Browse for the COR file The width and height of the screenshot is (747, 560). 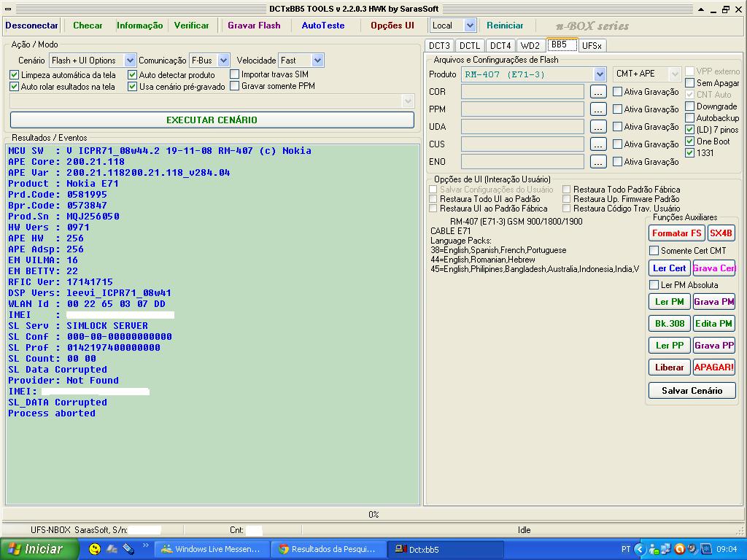tap(598, 91)
